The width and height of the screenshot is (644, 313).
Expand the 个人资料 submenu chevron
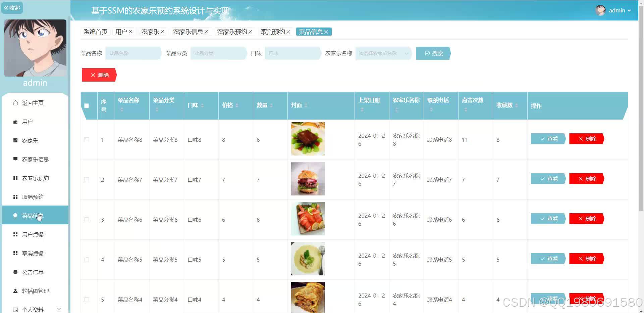(59, 309)
